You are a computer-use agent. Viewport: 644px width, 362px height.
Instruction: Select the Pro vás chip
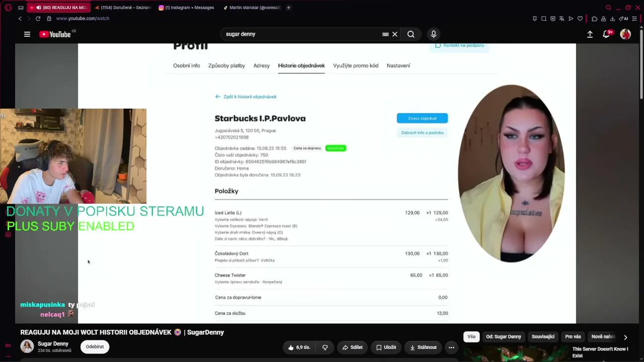pos(573,337)
